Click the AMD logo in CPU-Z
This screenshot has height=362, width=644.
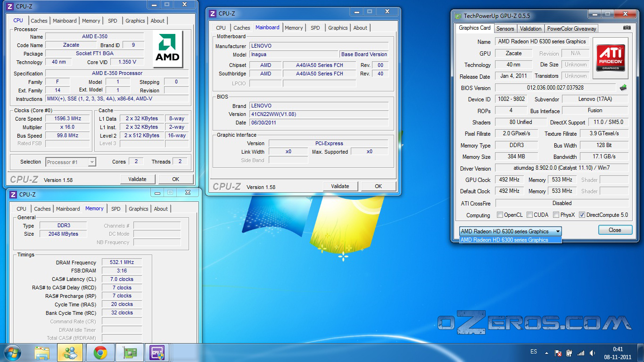coord(167,49)
